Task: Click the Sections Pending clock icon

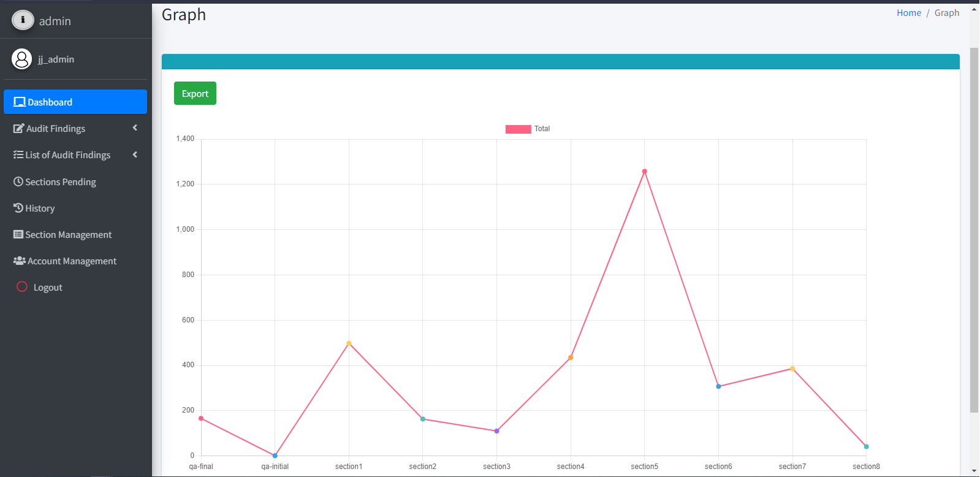Action: coord(18,181)
